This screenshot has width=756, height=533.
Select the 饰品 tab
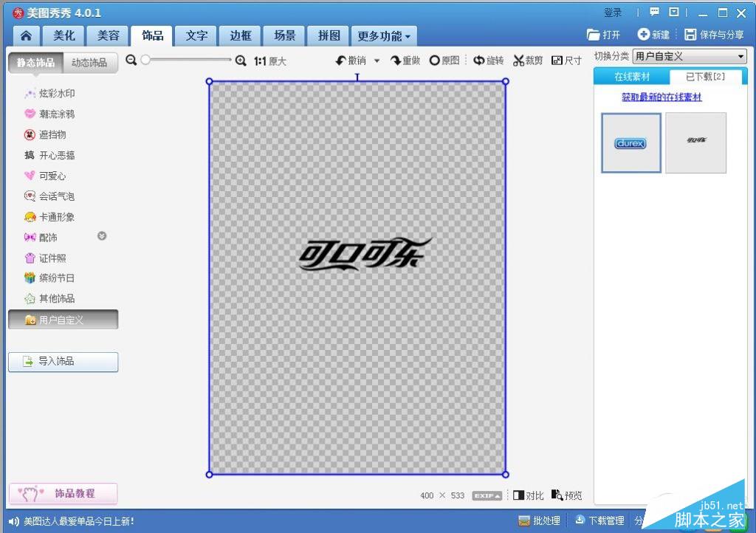(152, 35)
